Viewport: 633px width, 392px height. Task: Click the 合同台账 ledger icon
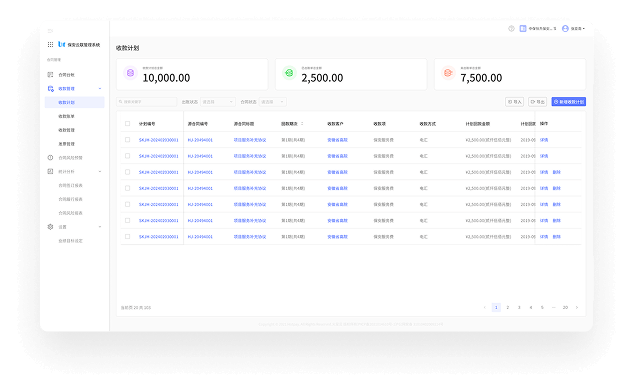coord(50,75)
